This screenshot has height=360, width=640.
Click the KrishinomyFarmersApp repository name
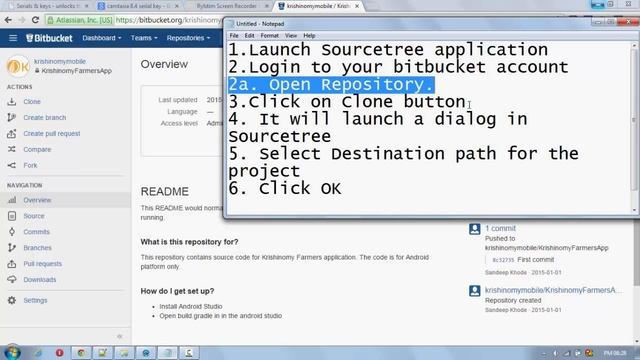coord(76,71)
